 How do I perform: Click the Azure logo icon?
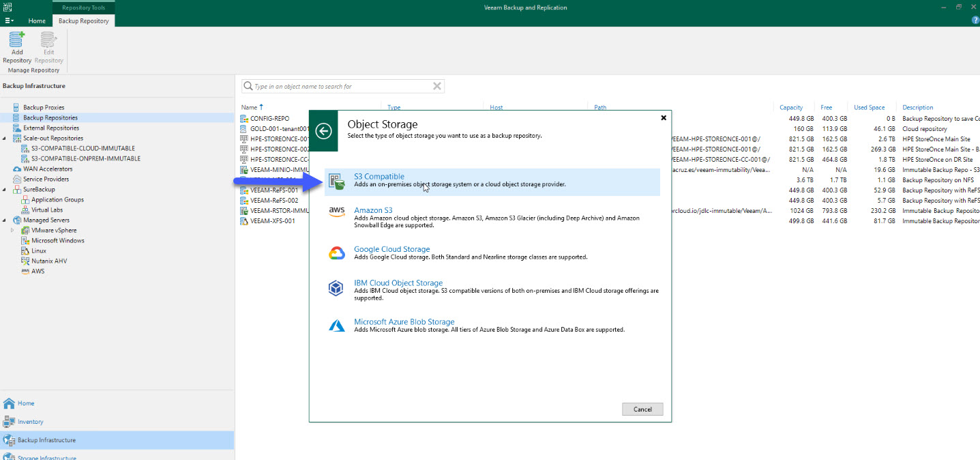[337, 326]
